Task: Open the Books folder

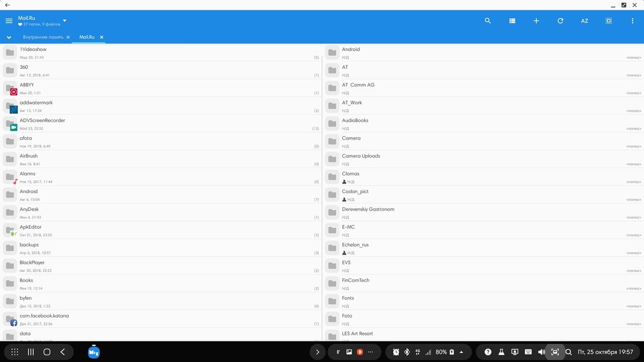Action: (x=161, y=283)
